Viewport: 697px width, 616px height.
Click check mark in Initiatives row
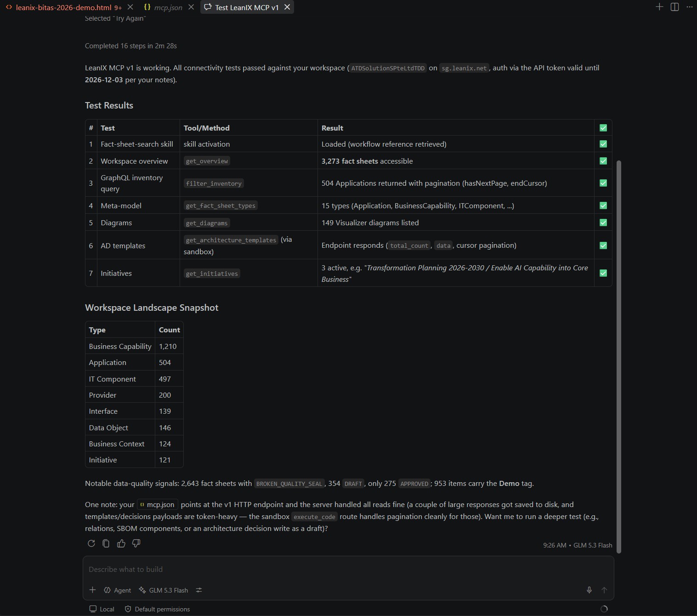(603, 273)
